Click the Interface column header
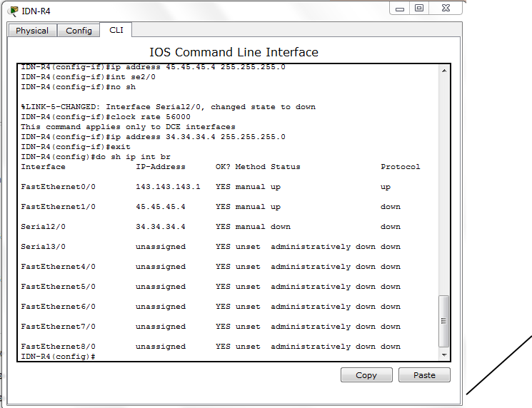 click(x=43, y=167)
